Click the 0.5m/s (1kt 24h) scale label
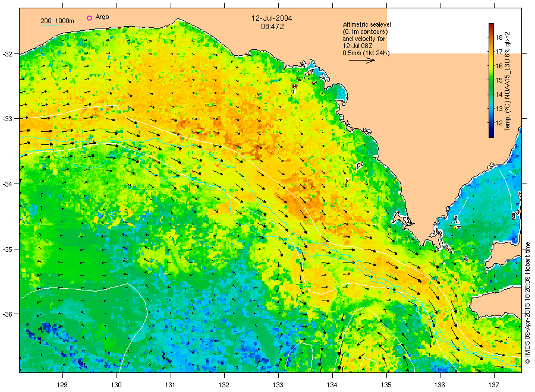 (366, 53)
